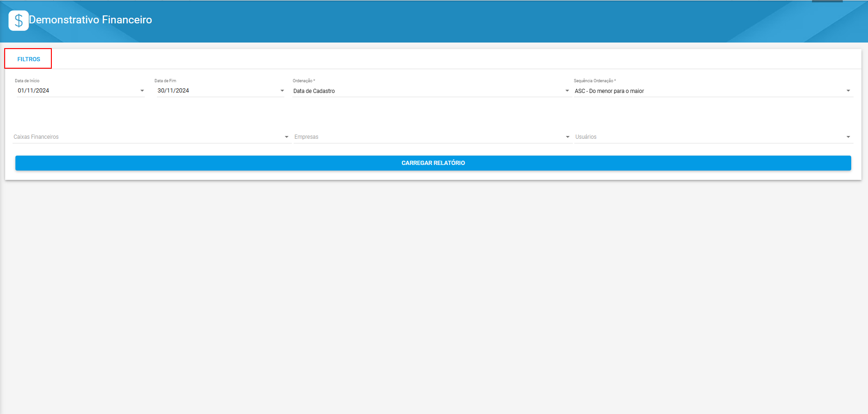Open the Data de Fim date field
This screenshot has height=414, width=868.
pos(220,91)
